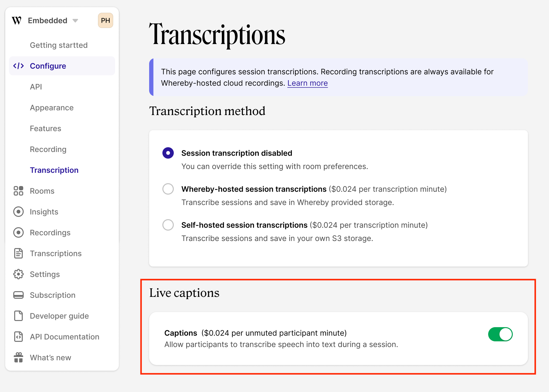The width and height of the screenshot is (549, 392).
Task: Click the What's new gift icon
Action: (x=18, y=357)
